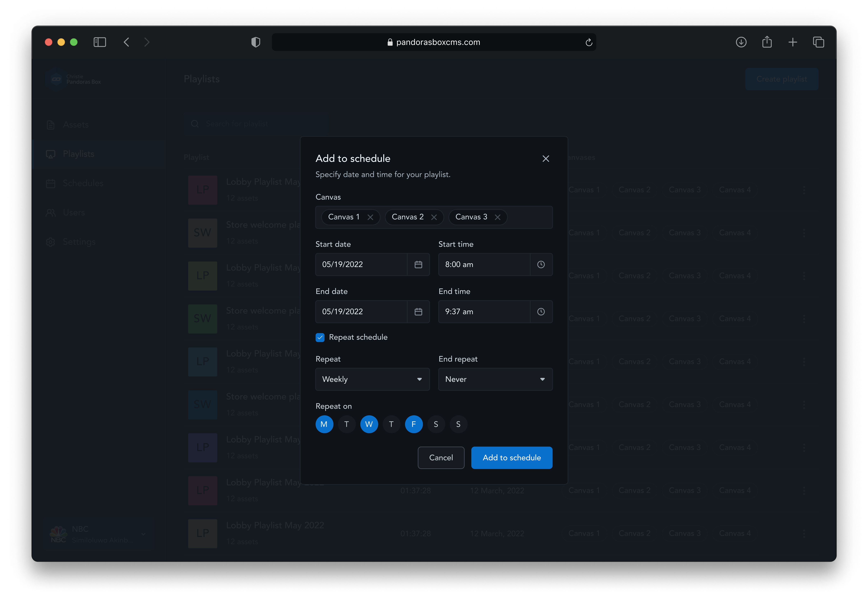Viewport: 868px width, 599px height.
Task: Click the Start time clock icon
Action: (541, 265)
